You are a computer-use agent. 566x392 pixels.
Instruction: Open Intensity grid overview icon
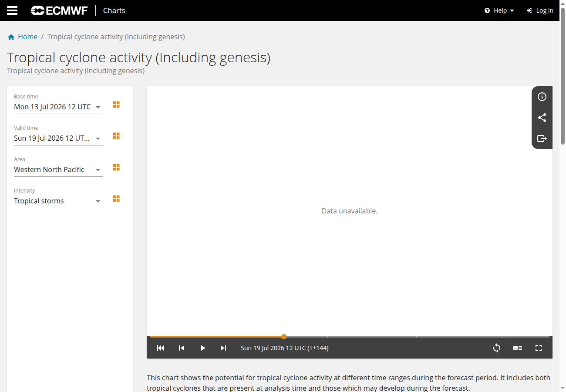116,199
